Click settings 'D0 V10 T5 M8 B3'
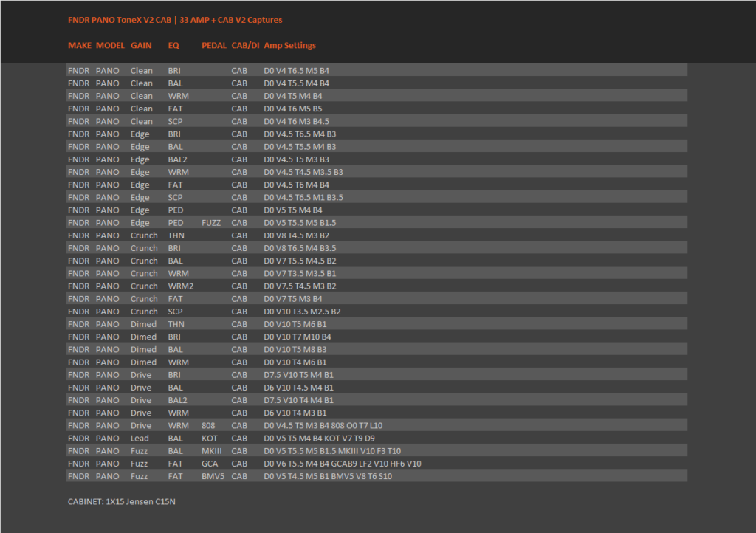 pos(295,350)
